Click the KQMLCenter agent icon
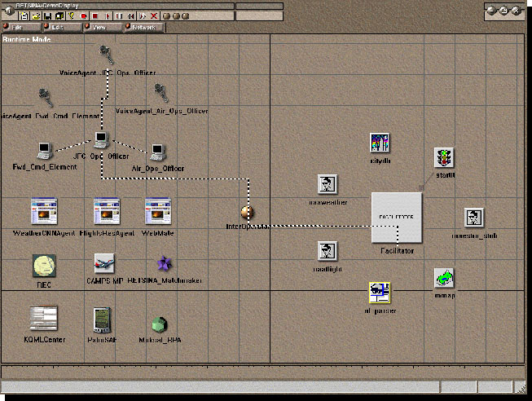532x401 pixels. [43, 319]
